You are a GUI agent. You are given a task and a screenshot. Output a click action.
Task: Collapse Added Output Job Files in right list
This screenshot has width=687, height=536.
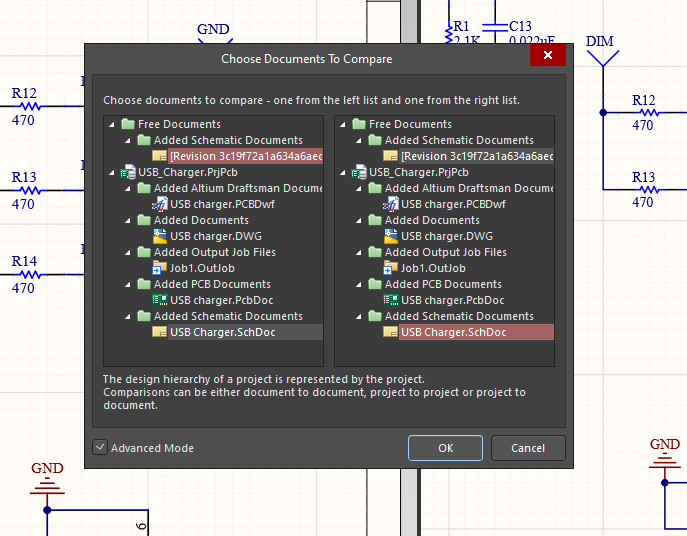point(358,253)
